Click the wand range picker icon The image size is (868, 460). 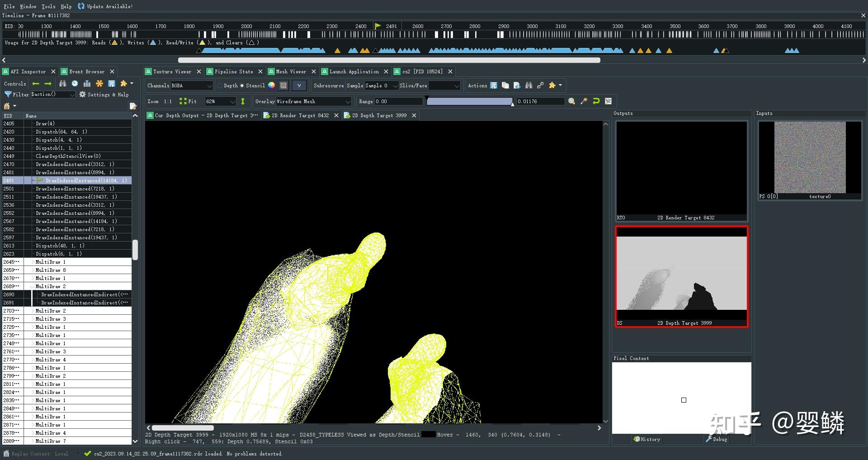584,101
